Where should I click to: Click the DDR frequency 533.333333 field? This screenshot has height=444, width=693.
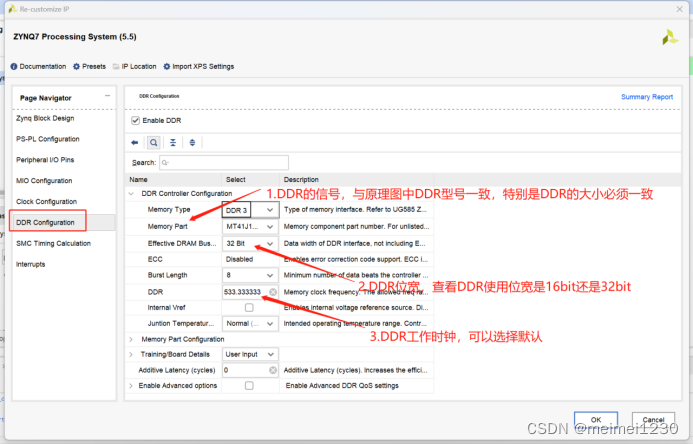pos(245,292)
